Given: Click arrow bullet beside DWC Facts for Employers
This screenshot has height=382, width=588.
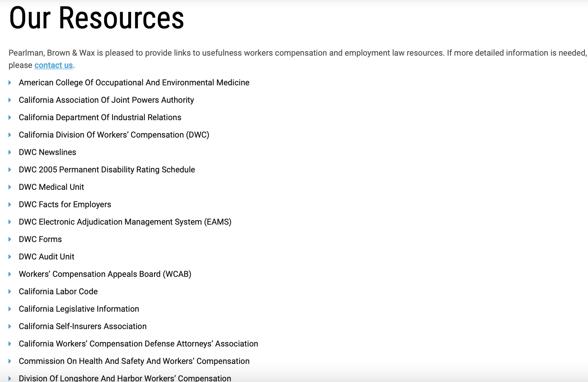Looking at the screenshot, I should pos(10,204).
